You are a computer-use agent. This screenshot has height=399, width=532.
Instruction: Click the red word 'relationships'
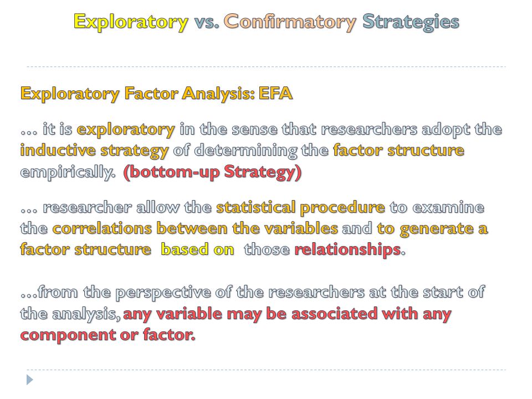pyautogui.click(x=348, y=250)
